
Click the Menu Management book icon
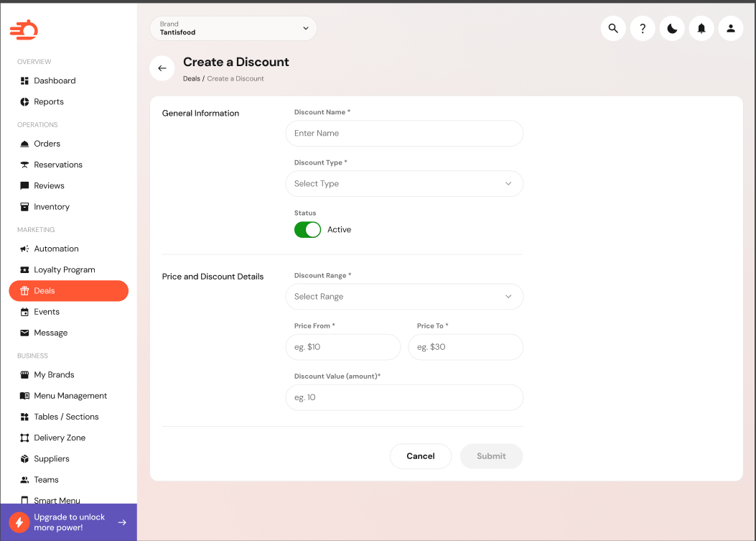[x=24, y=396]
